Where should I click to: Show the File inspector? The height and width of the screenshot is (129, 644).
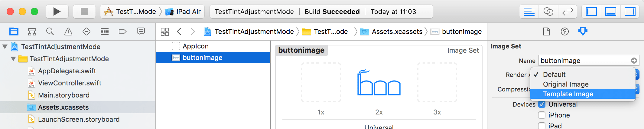547,31
